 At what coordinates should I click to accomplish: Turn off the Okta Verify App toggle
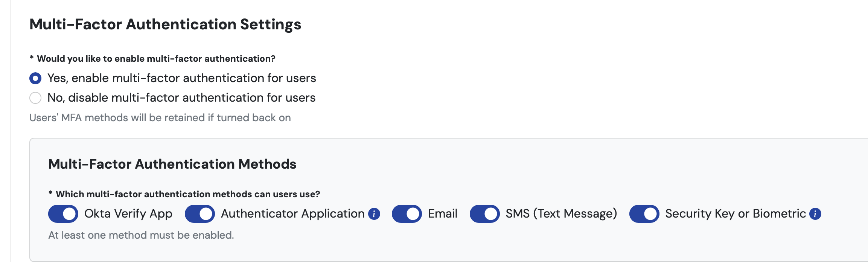63,214
